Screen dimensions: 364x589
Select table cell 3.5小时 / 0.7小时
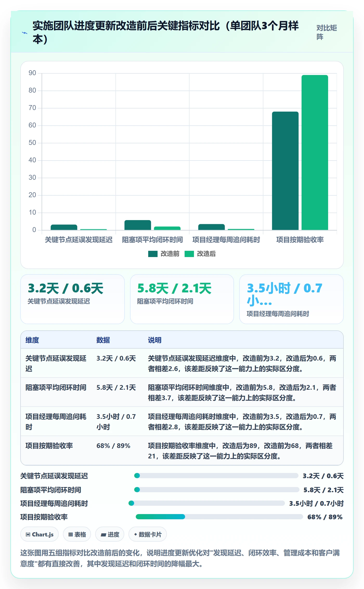pos(116,422)
